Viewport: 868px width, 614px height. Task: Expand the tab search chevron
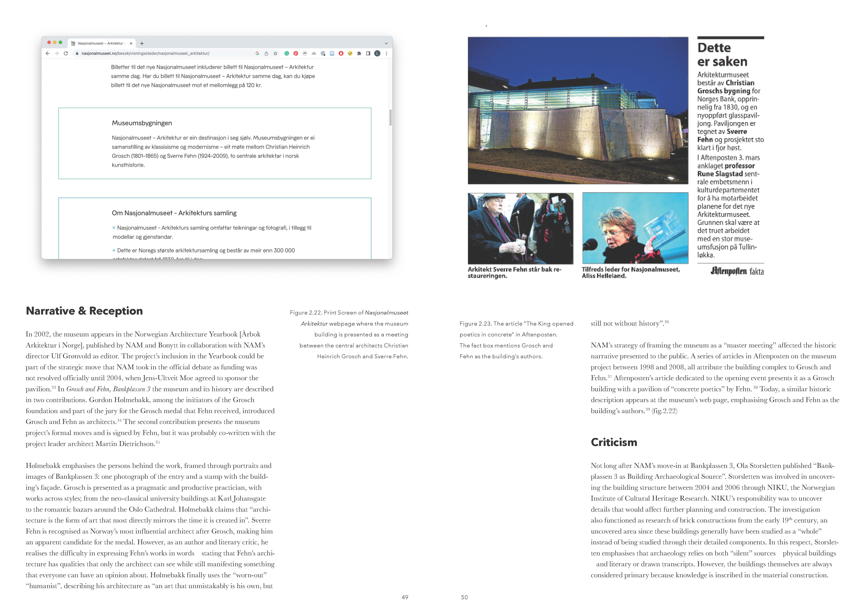pyautogui.click(x=386, y=43)
